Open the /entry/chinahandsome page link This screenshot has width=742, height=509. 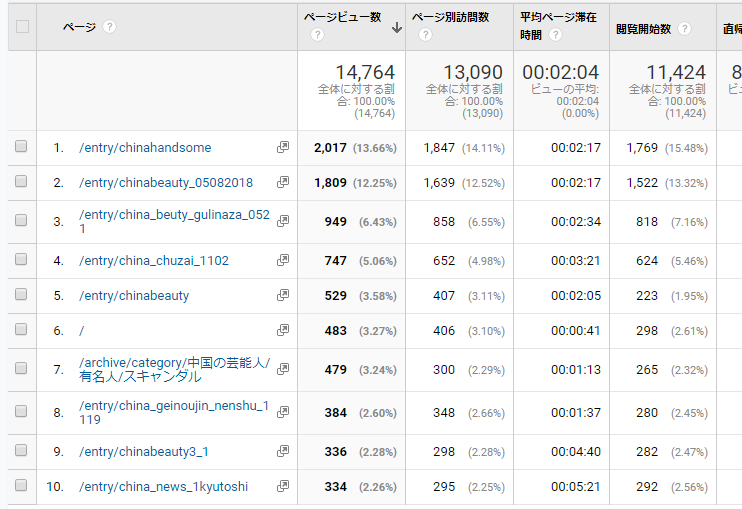[145, 148]
